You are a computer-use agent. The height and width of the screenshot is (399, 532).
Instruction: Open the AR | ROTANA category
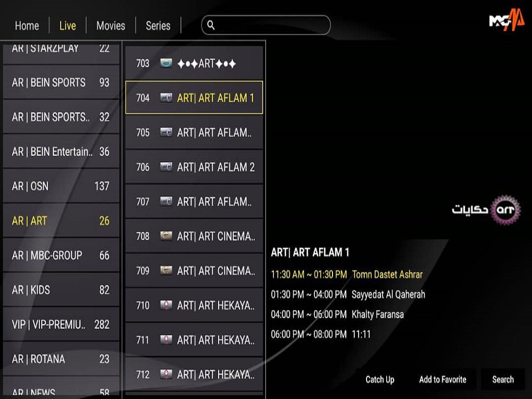[61, 359]
